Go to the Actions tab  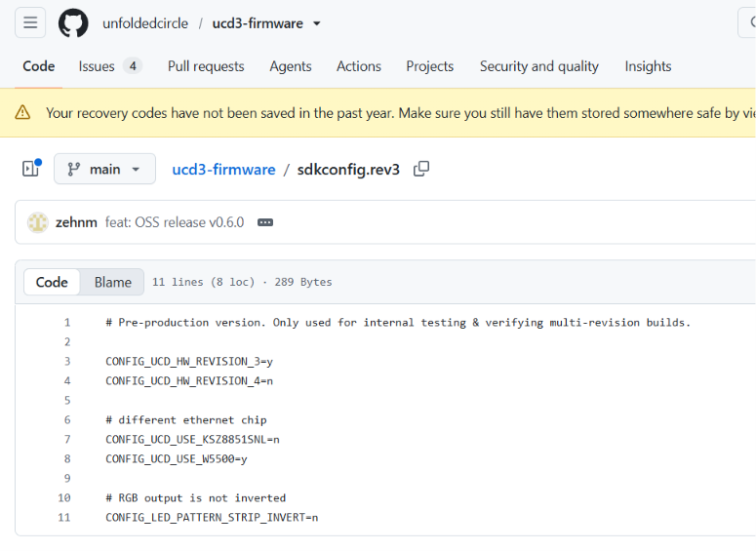pyautogui.click(x=359, y=66)
